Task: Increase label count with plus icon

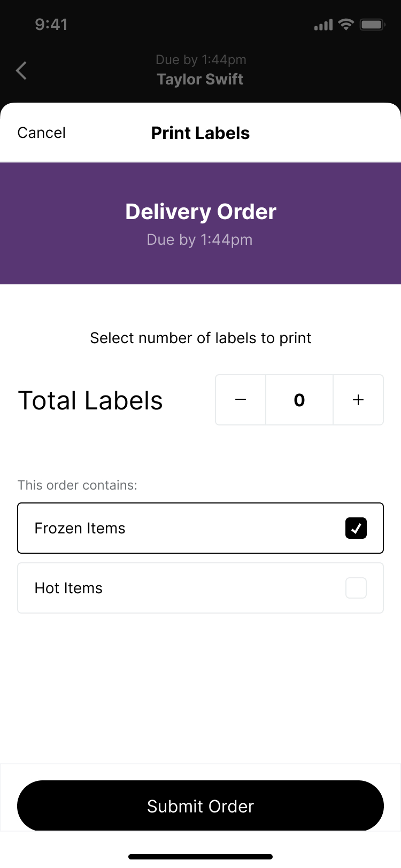Action: pos(358,400)
